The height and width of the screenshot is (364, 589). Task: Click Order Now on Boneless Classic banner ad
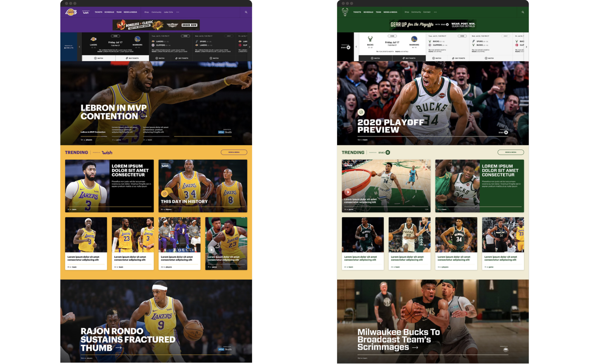[x=189, y=25]
